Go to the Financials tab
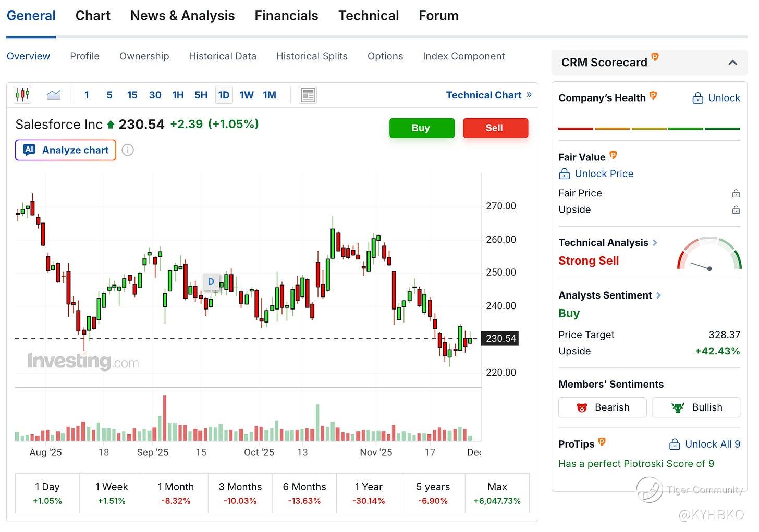 click(x=286, y=16)
